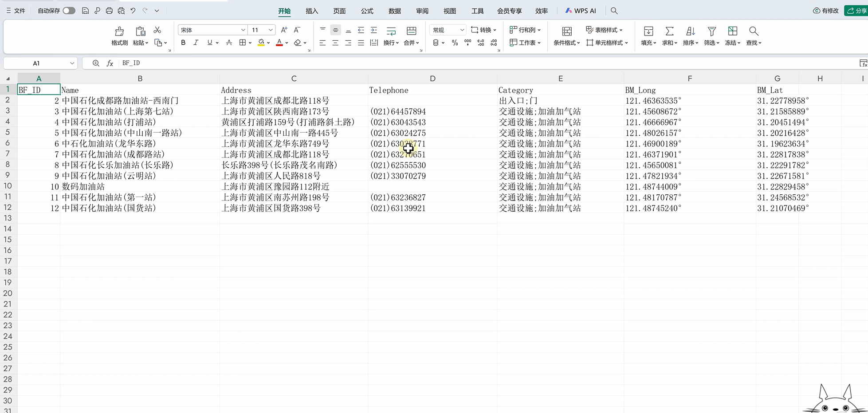Switch to the 页面 tab
This screenshot has width=868, height=413.
point(339,11)
